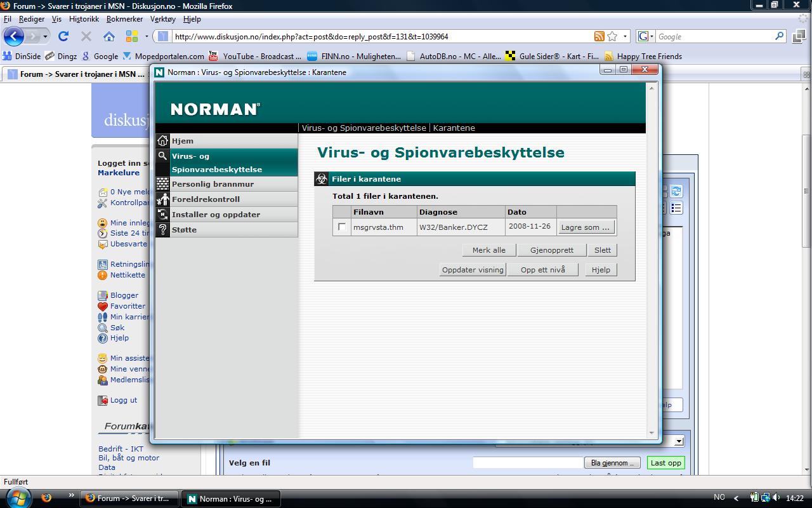Click the Firefox Reload icon
Screen dimensions: 812x508
click(63, 36)
